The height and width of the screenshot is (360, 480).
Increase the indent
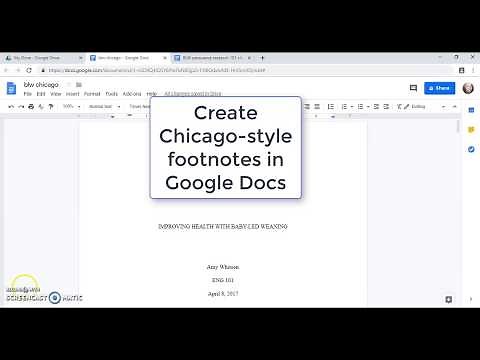coord(386,107)
